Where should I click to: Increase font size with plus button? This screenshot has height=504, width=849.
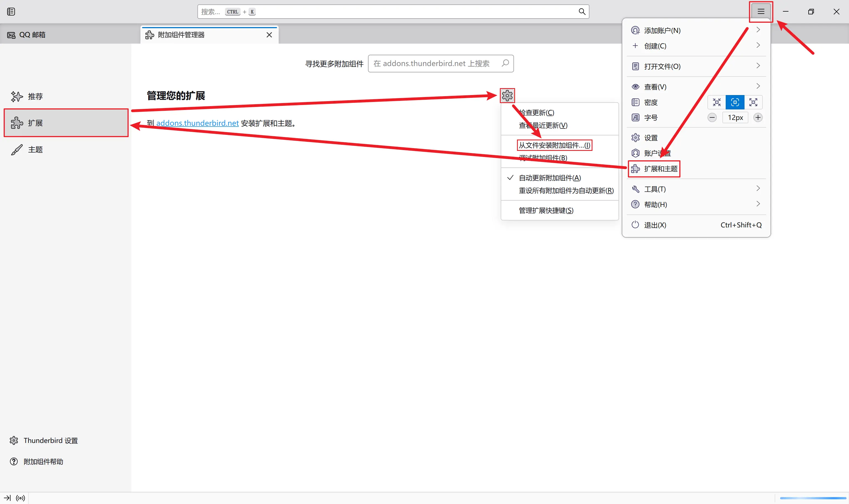(x=757, y=117)
